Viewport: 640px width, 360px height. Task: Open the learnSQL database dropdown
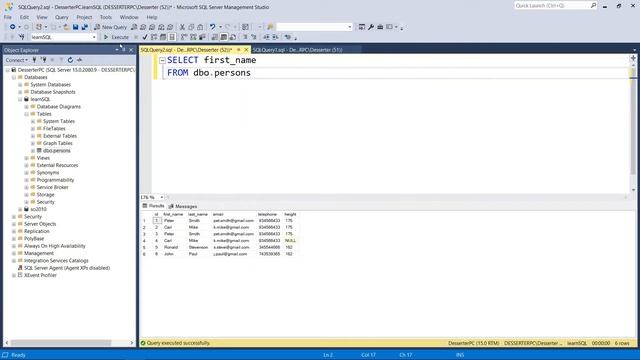click(x=94, y=37)
